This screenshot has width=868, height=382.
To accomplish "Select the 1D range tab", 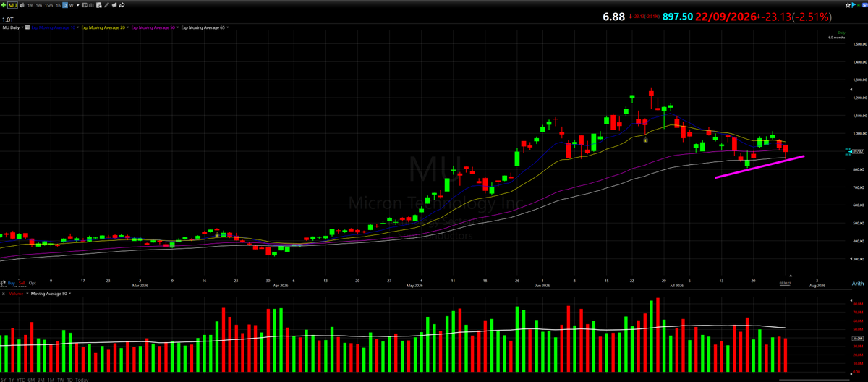I will [x=70, y=380].
